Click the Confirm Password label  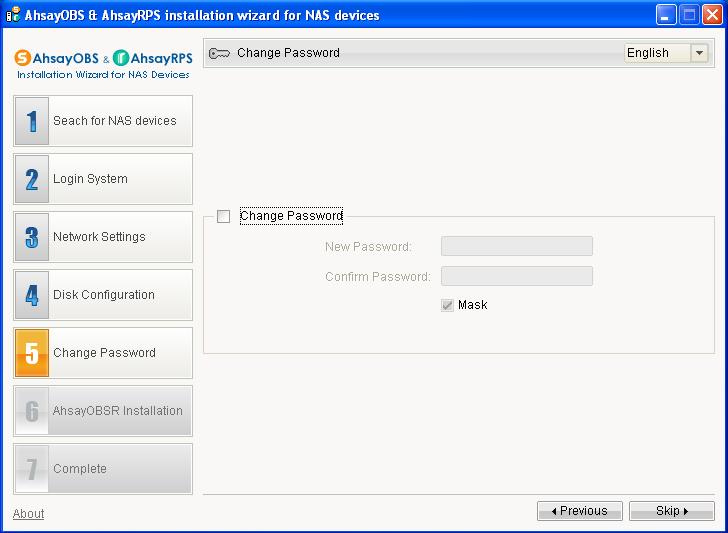pos(378,277)
